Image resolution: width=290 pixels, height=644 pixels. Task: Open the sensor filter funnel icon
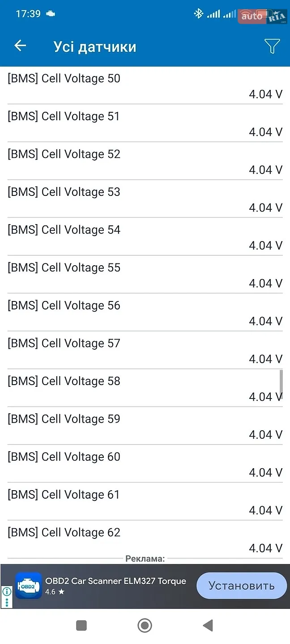click(272, 46)
